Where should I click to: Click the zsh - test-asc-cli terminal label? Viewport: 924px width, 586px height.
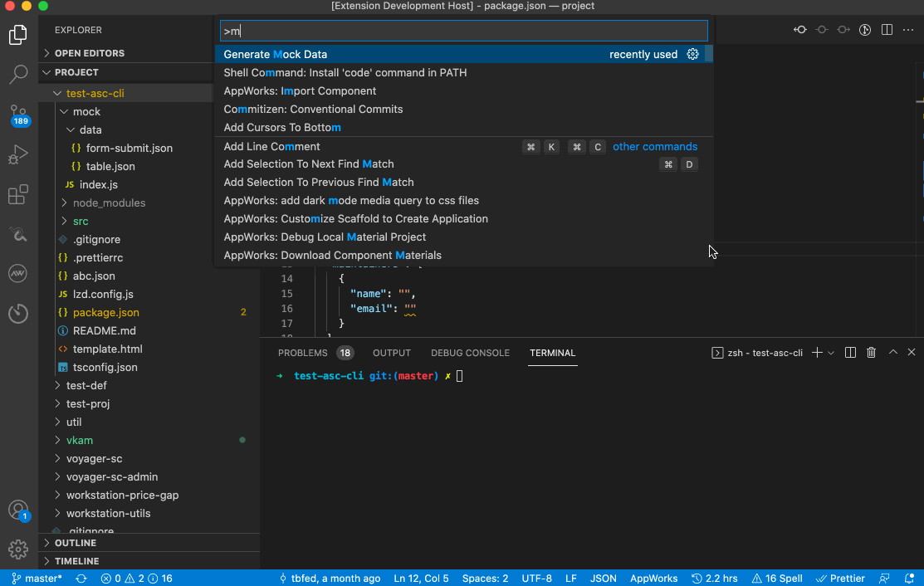(757, 353)
